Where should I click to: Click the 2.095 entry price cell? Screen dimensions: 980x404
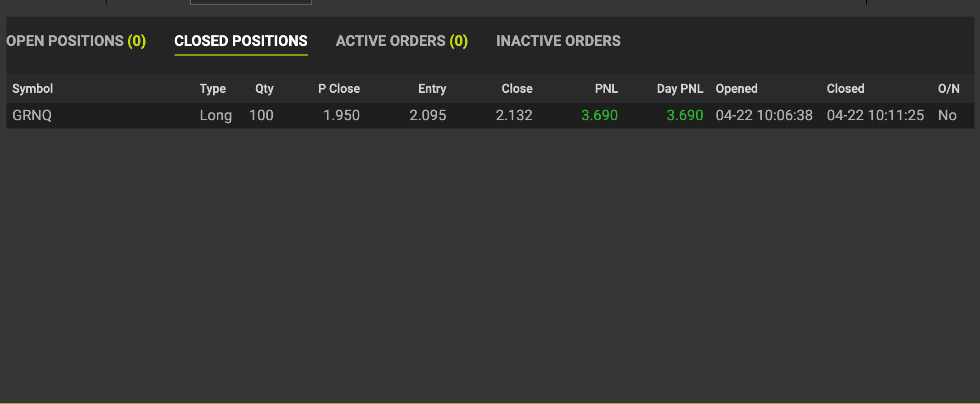tap(428, 115)
